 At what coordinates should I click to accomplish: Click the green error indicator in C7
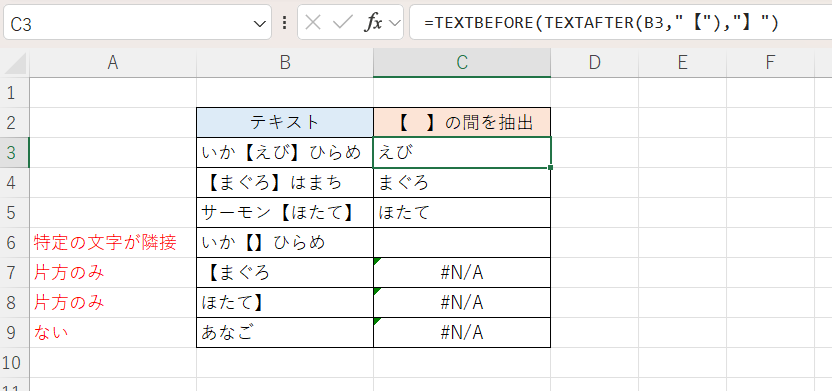pyautogui.click(x=377, y=261)
